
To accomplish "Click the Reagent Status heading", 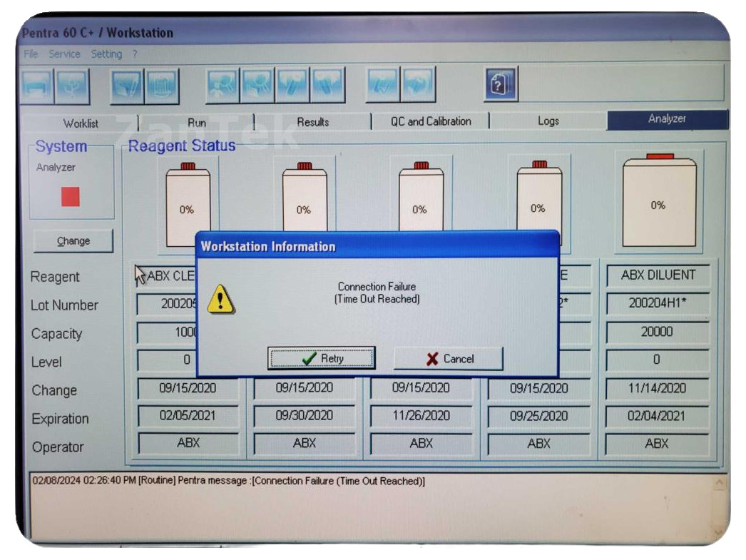I will [182, 146].
